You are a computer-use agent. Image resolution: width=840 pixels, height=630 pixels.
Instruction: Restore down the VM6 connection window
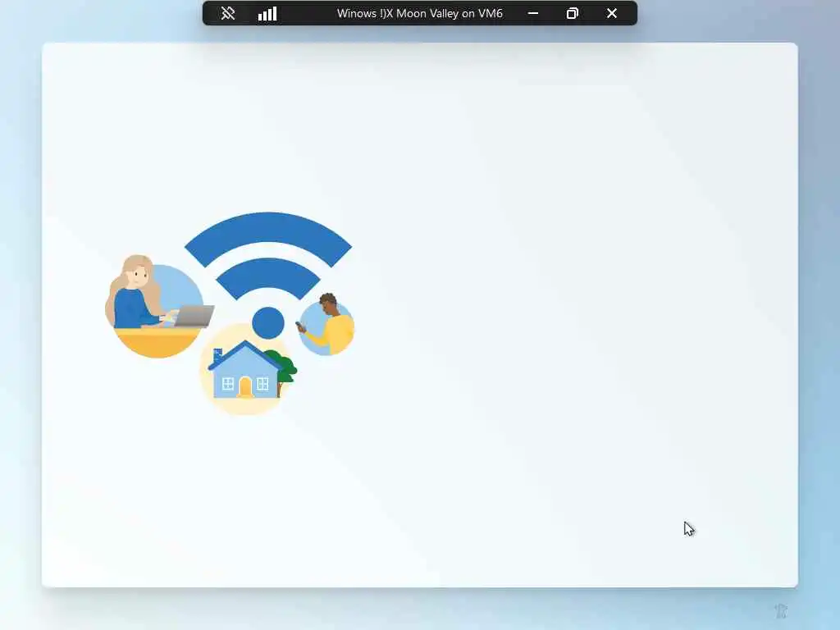click(x=572, y=13)
